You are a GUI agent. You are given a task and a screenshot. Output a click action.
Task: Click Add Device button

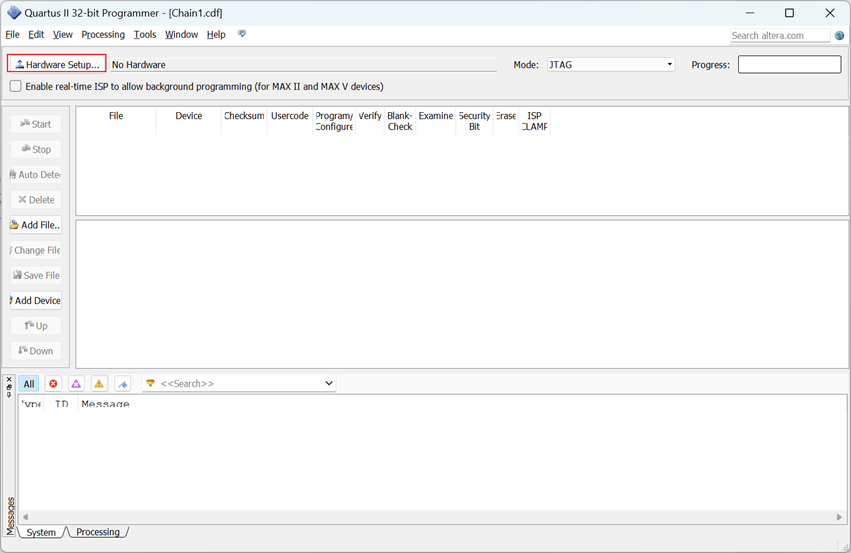[36, 301]
